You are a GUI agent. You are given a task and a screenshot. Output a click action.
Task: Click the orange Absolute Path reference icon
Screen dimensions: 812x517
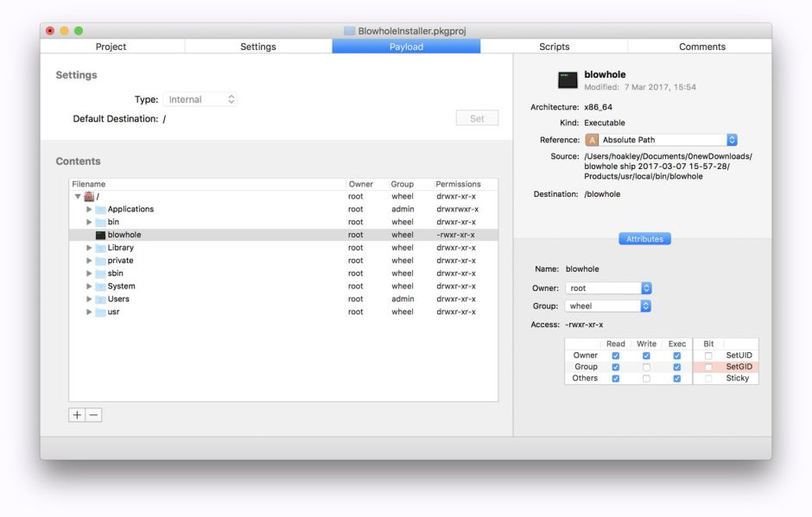593,138
